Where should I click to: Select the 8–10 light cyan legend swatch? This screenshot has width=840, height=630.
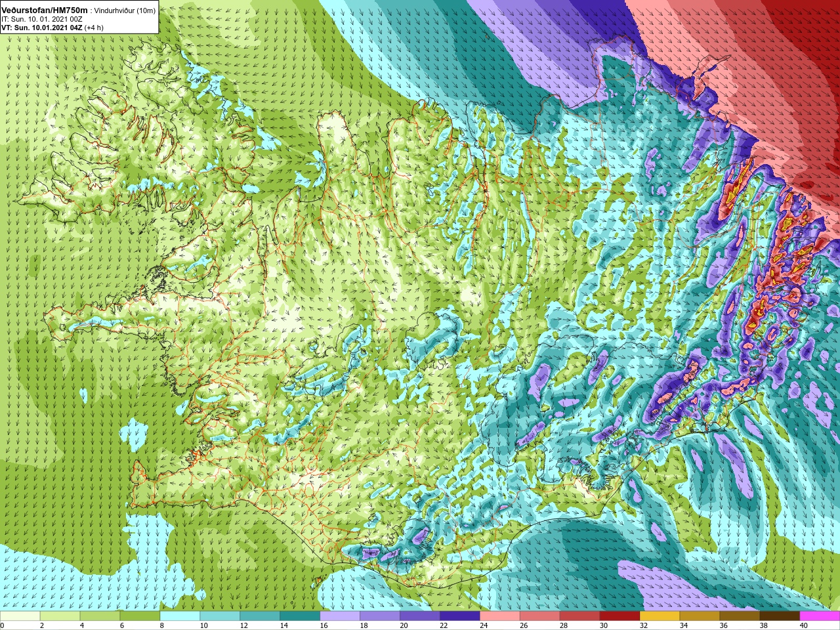click(x=180, y=616)
